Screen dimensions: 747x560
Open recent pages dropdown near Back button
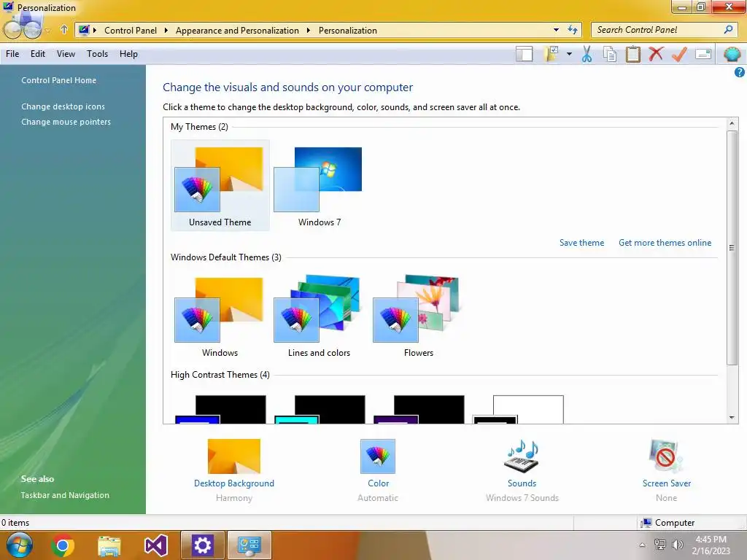click(47, 31)
